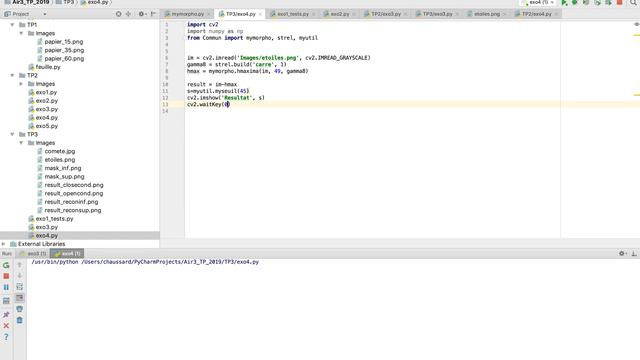Collapse all nodes using Project panel icon
The height and width of the screenshot is (360, 640).
129,14
